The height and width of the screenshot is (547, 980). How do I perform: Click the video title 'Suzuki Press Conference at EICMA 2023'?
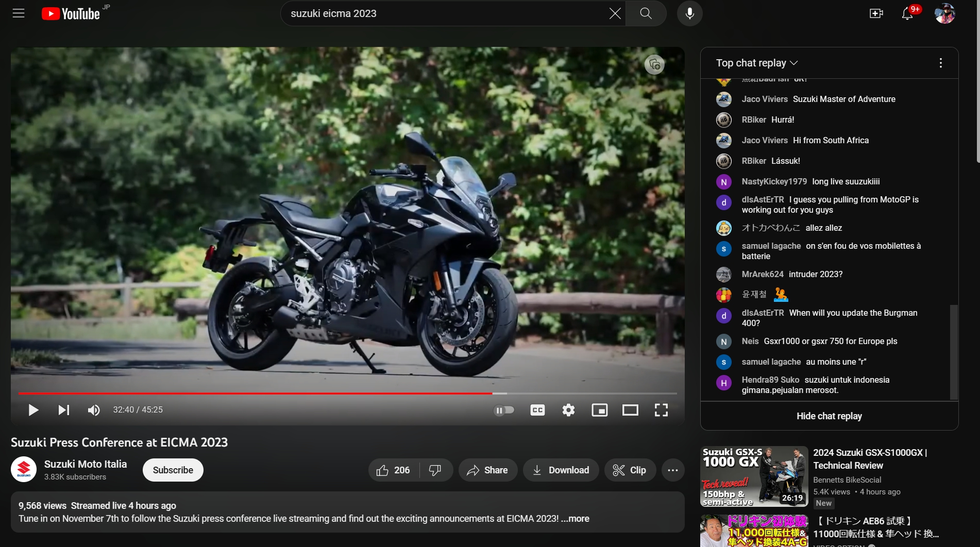120,442
